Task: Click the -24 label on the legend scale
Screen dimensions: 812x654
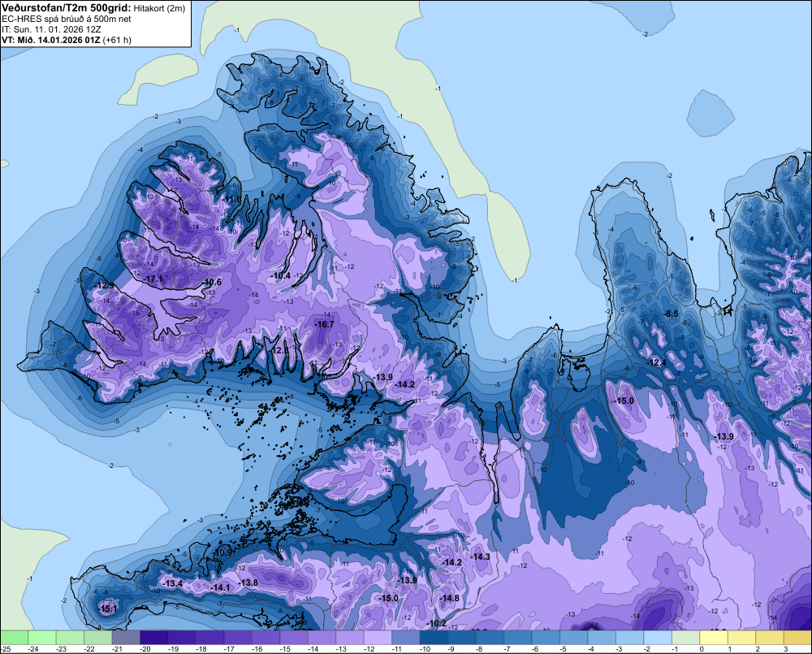Action: point(33,649)
